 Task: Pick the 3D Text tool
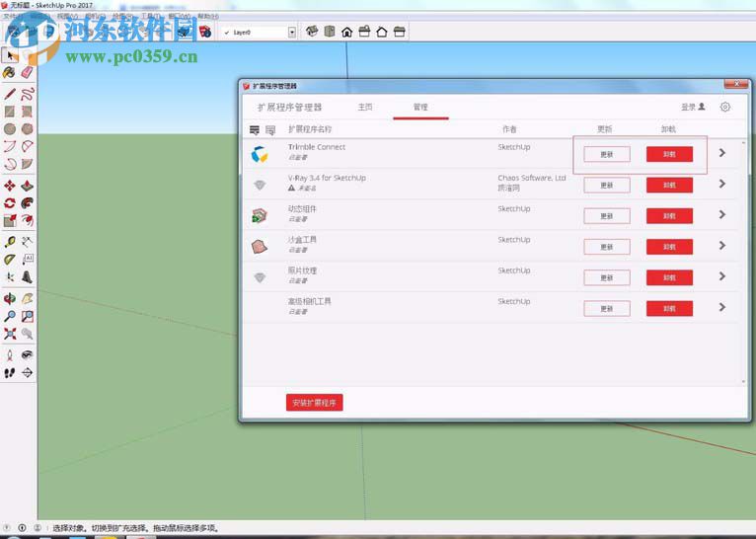pos(28,277)
